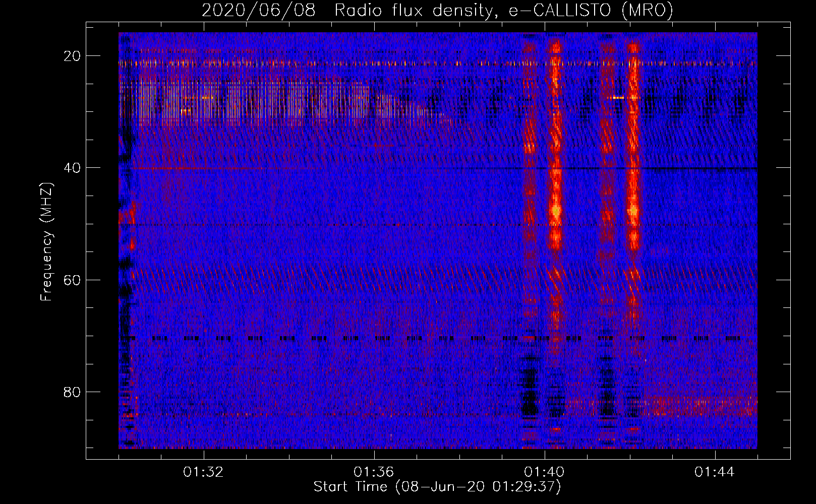Click the 'Start Time (08-Jun-20 01:29:37)' label
The image size is (816, 504).
pyautogui.click(x=437, y=487)
